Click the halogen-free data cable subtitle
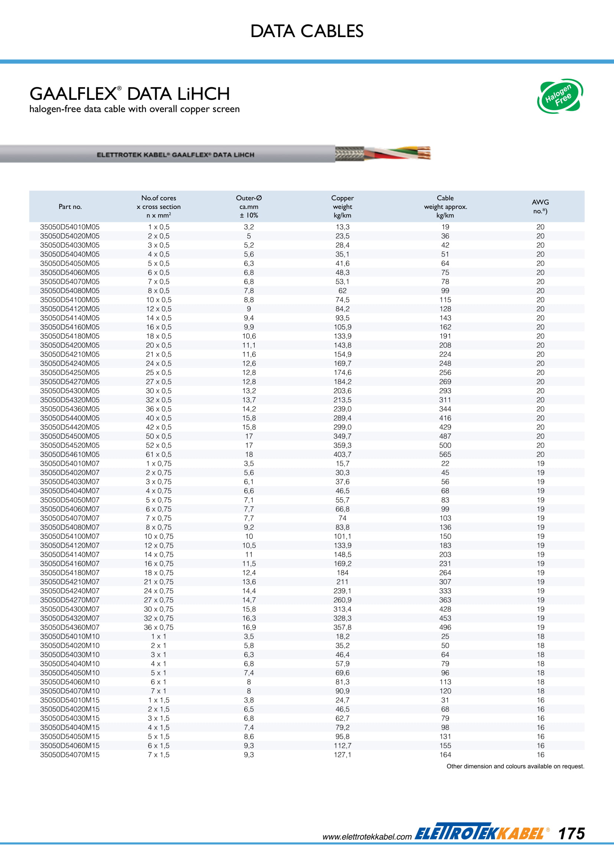 coord(135,109)
